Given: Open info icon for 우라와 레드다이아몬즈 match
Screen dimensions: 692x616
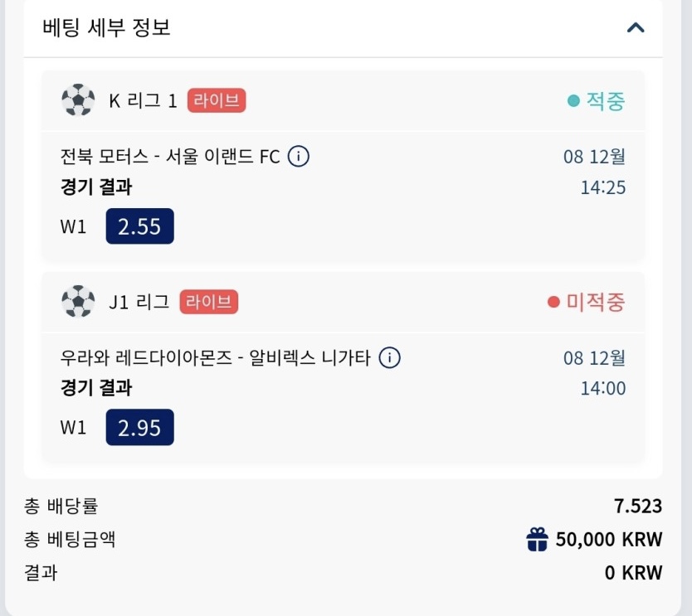Looking at the screenshot, I should 389,357.
